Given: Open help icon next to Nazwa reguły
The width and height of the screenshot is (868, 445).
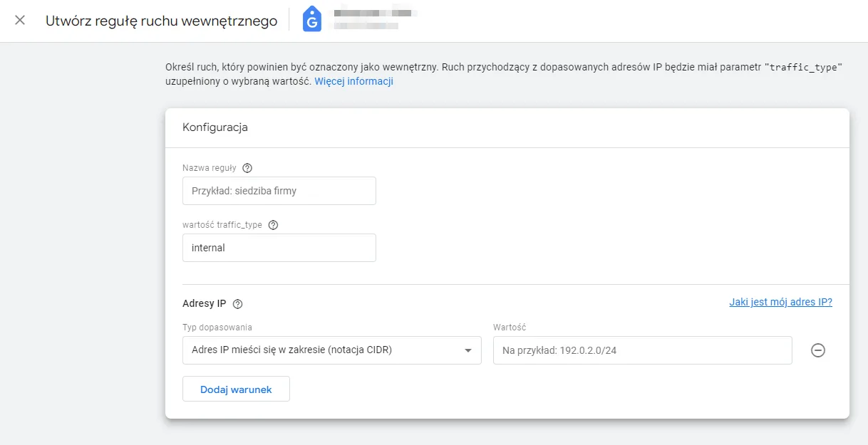Looking at the screenshot, I should [x=247, y=168].
